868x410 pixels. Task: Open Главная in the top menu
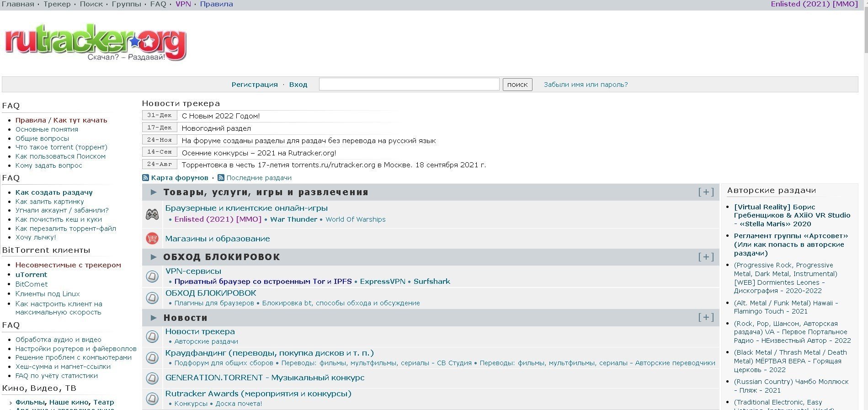[18, 4]
